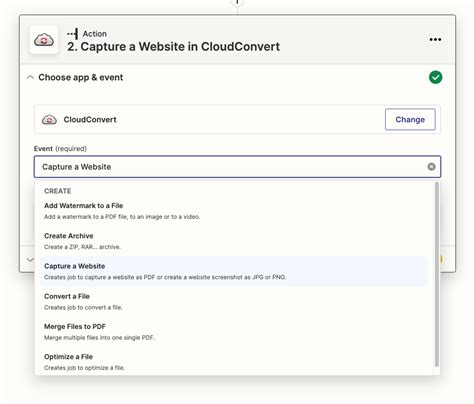Screen dimensions: 474x404
Task: Click the Action step type label
Action: coord(95,34)
